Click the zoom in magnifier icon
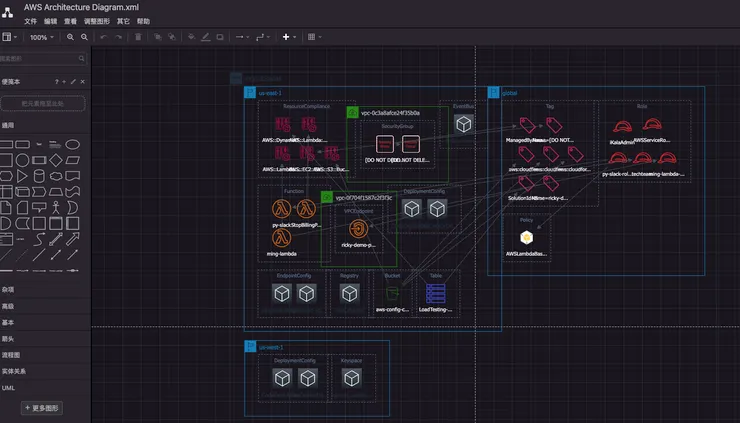Viewport: 740px width, 423px height. tap(70, 37)
